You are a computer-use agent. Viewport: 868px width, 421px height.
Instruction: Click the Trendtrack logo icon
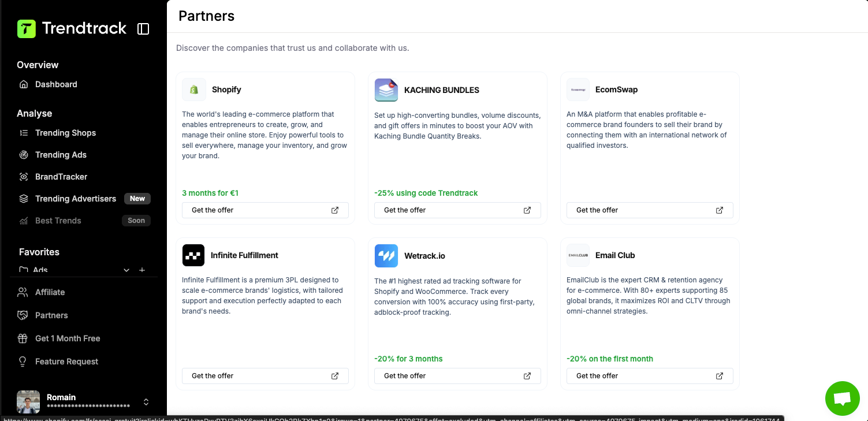point(27,29)
